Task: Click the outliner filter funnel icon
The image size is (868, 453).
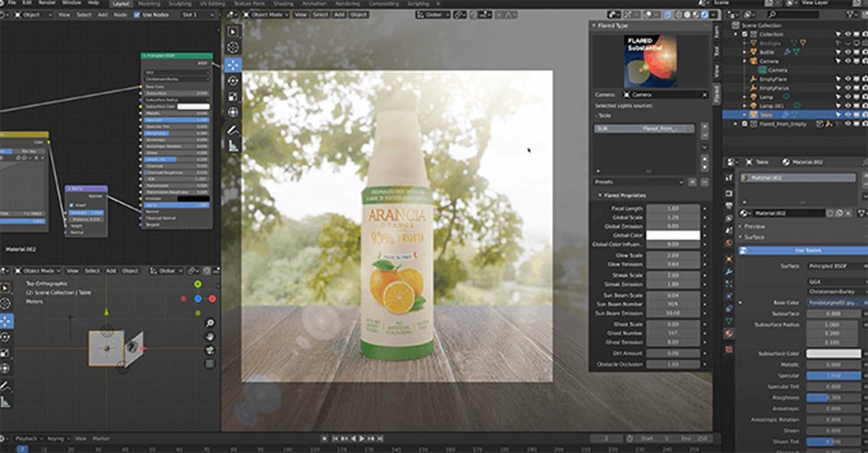Action: pos(850,15)
